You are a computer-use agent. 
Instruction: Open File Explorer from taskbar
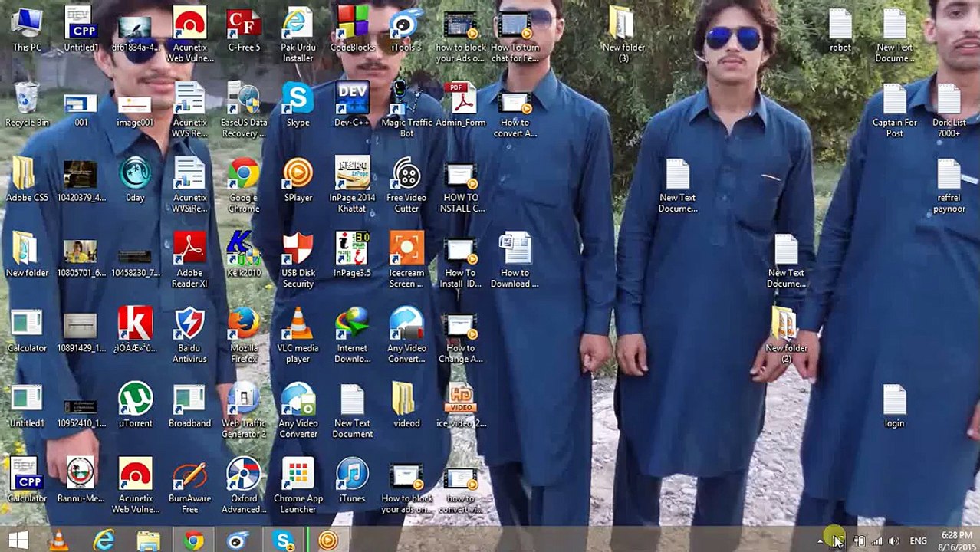[x=148, y=540]
